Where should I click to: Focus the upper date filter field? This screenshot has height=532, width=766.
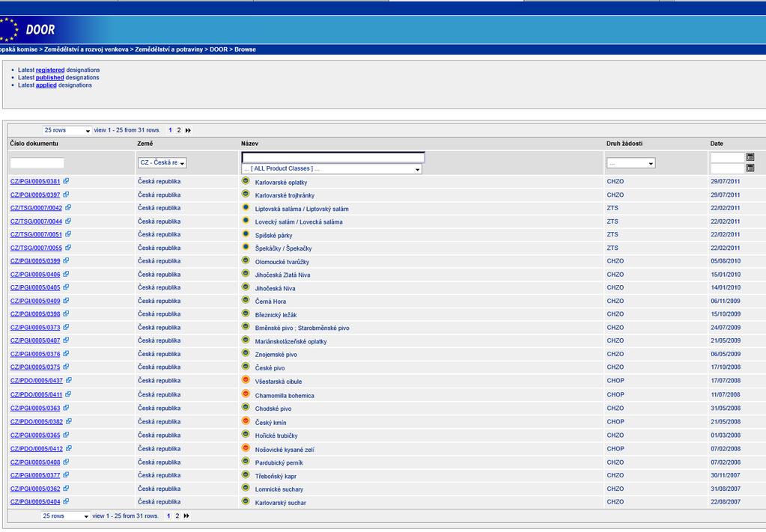pyautogui.click(x=727, y=157)
